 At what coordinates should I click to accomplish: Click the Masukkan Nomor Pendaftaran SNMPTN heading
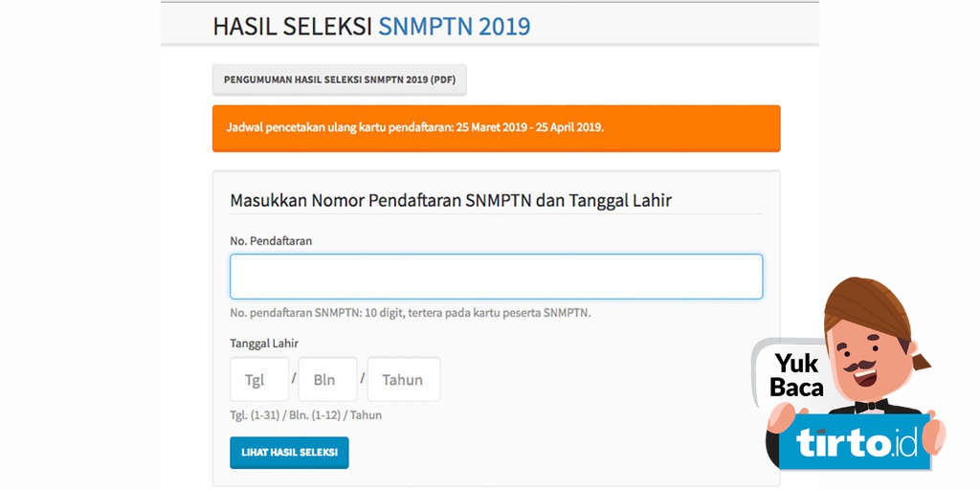451,201
